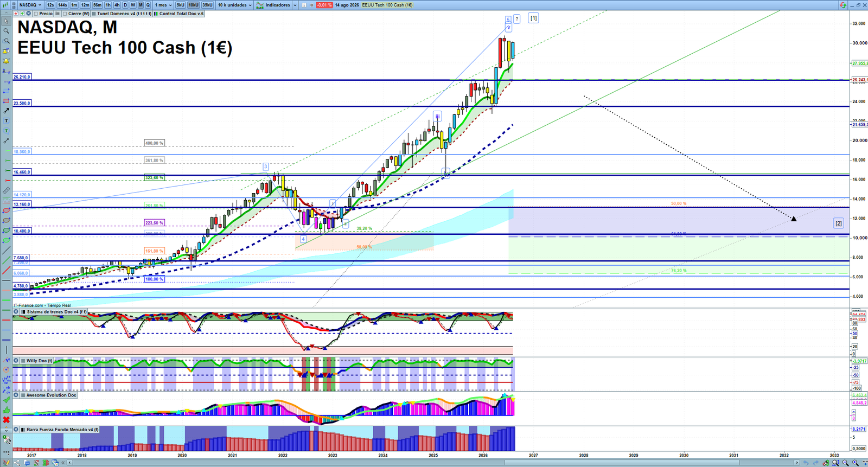Viewport: 868px width, 467px height.
Task: Select the zoom-area rectangle tool
Action: coord(6,41)
